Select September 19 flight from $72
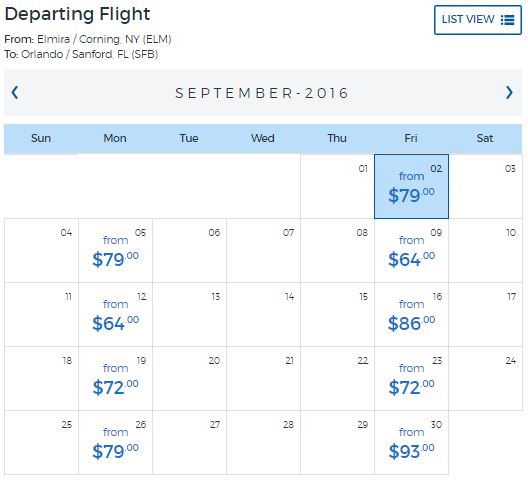 (116, 379)
